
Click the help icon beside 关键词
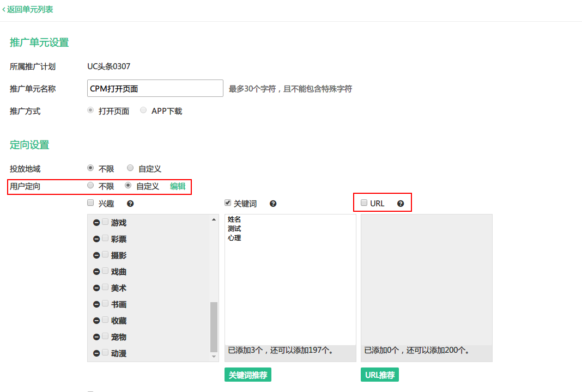point(273,204)
